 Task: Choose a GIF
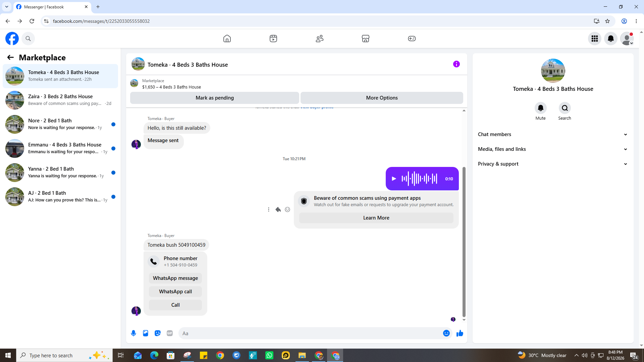(x=170, y=333)
